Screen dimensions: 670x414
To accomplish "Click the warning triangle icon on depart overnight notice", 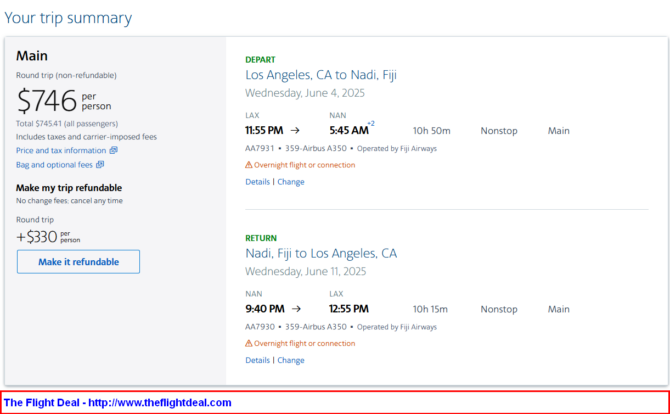I will (x=249, y=165).
